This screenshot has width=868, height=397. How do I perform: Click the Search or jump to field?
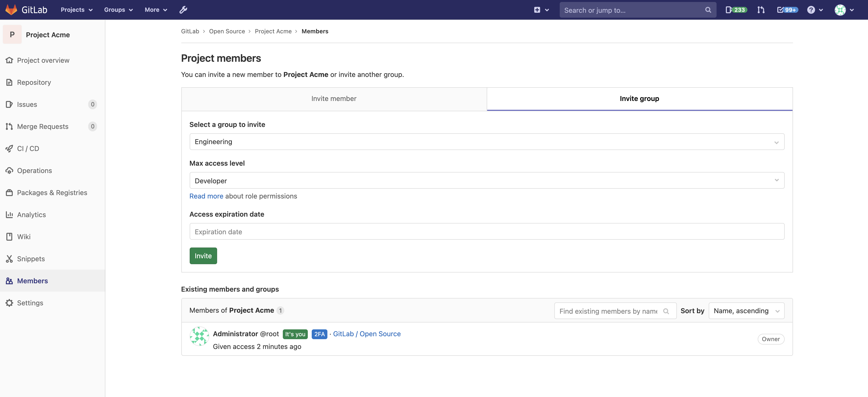(638, 10)
